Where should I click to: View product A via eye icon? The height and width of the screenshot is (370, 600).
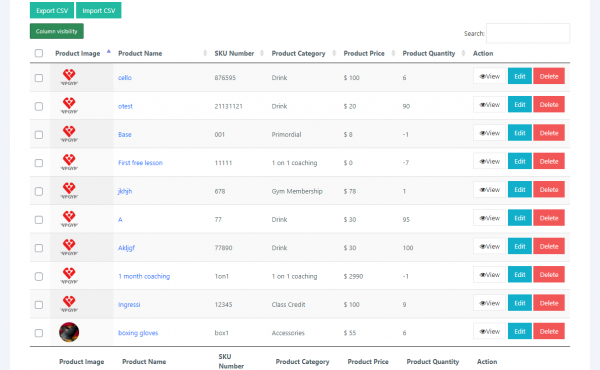click(x=489, y=218)
